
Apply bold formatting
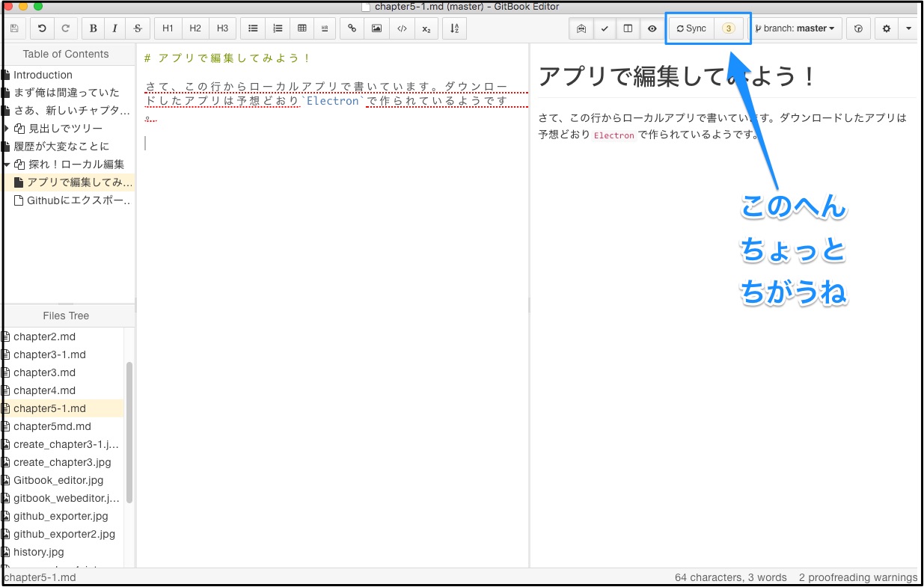click(93, 28)
